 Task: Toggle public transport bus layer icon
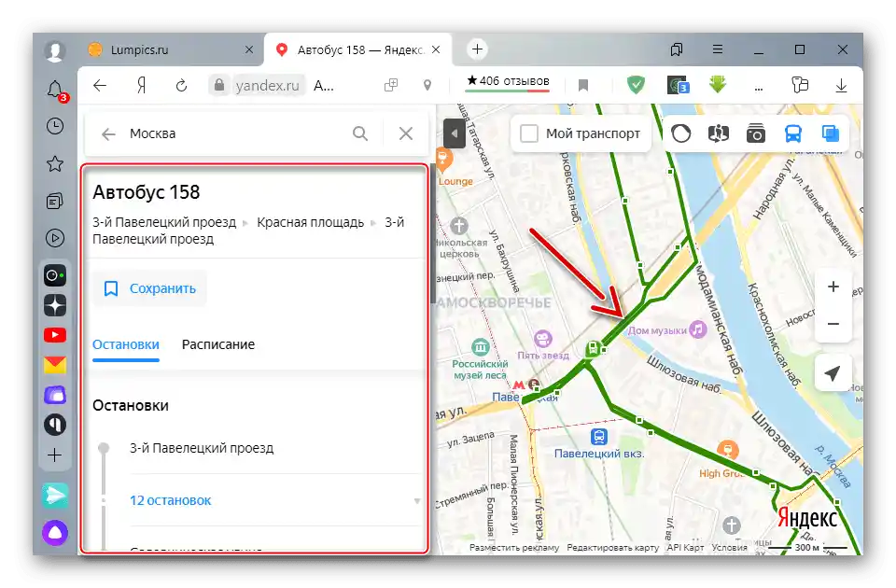click(x=793, y=133)
